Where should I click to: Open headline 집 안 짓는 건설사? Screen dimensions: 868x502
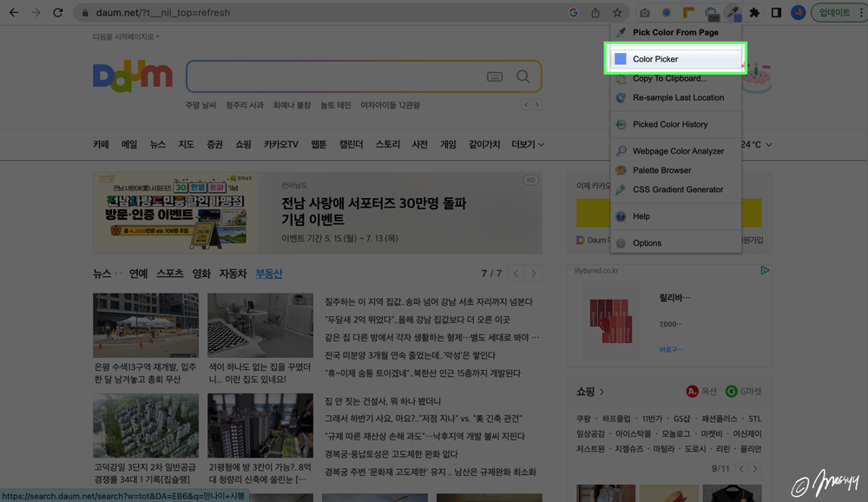(x=383, y=400)
